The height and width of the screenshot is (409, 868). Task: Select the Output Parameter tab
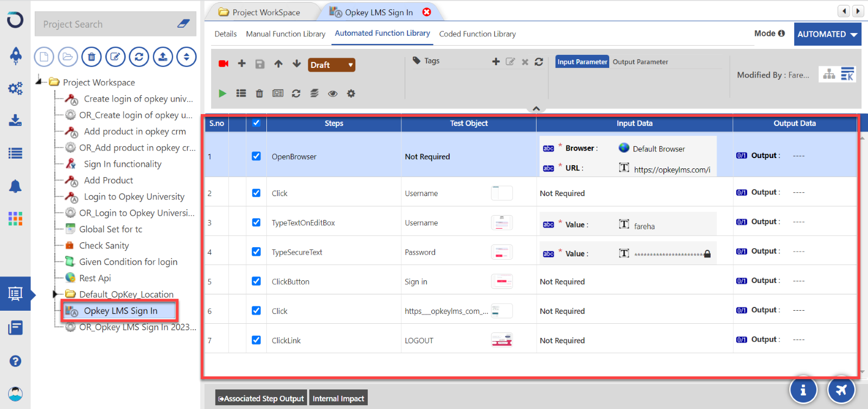pos(640,62)
